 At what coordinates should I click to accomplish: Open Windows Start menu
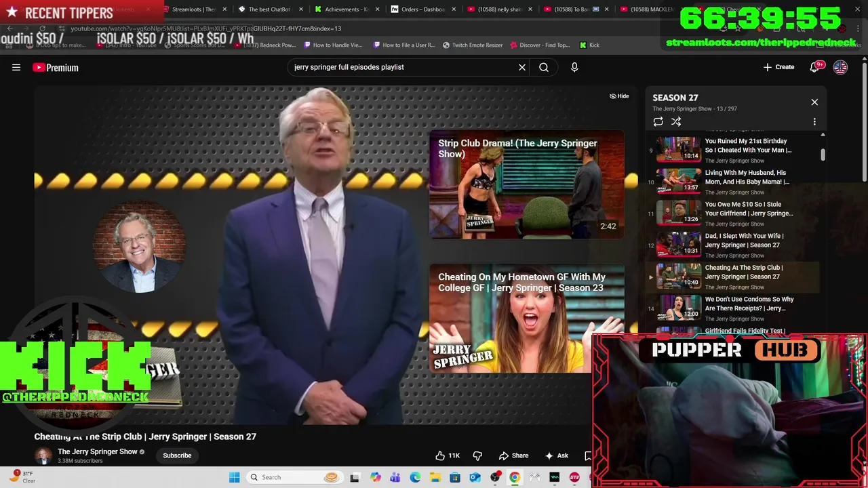click(x=235, y=477)
